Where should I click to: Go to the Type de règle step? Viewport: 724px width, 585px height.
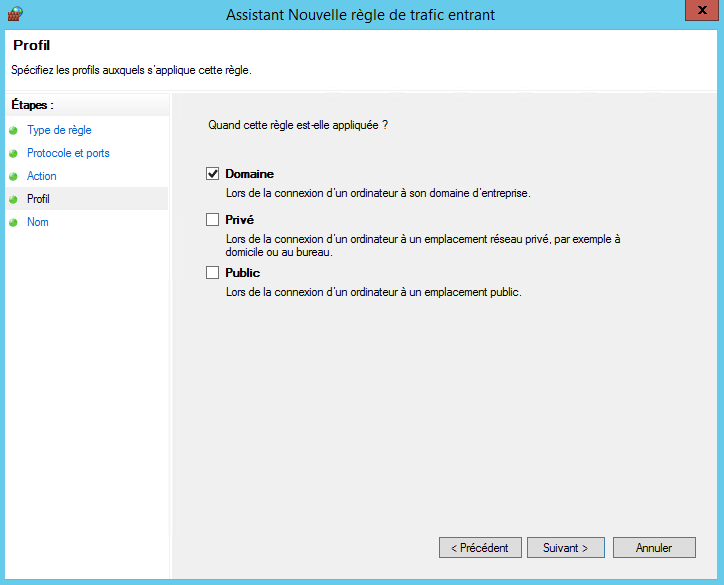(59, 130)
